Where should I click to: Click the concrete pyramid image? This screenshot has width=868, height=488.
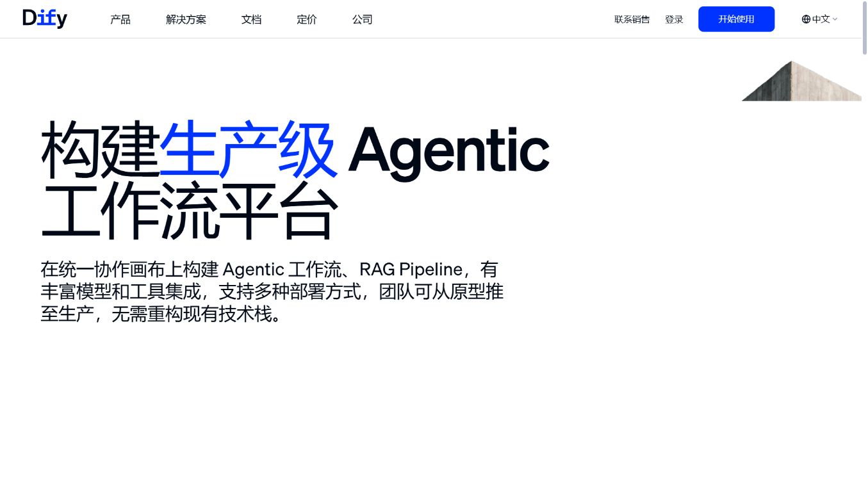click(801, 81)
